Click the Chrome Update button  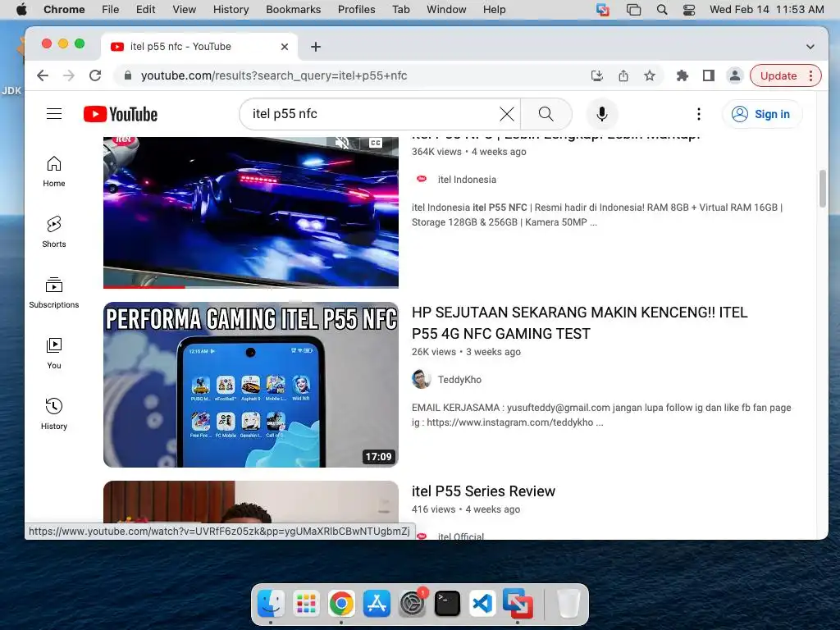(778, 75)
